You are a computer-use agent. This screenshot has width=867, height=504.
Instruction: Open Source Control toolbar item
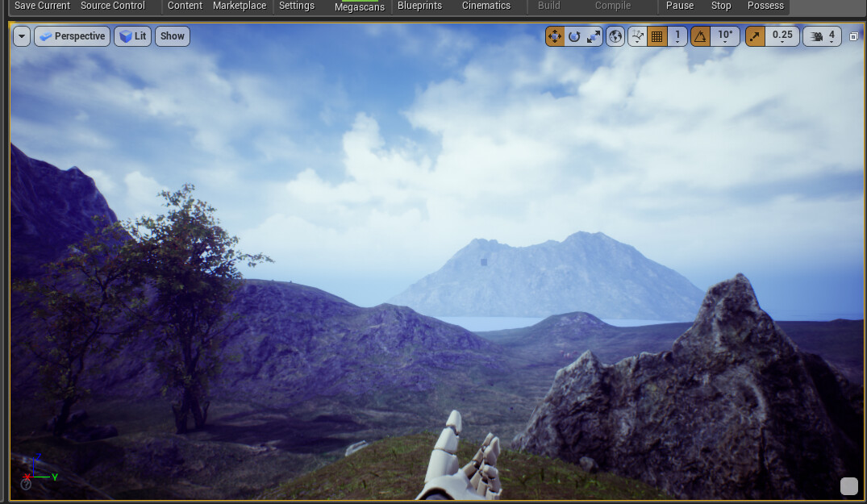[113, 6]
